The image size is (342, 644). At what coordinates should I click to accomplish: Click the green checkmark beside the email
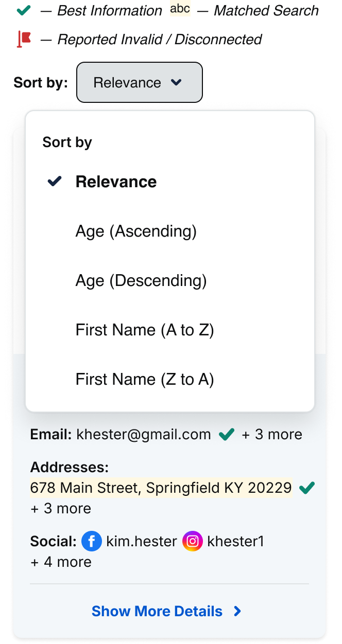click(227, 435)
